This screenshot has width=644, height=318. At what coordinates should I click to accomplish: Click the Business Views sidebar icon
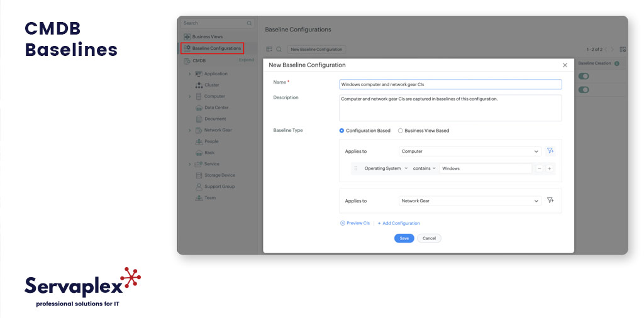click(187, 37)
